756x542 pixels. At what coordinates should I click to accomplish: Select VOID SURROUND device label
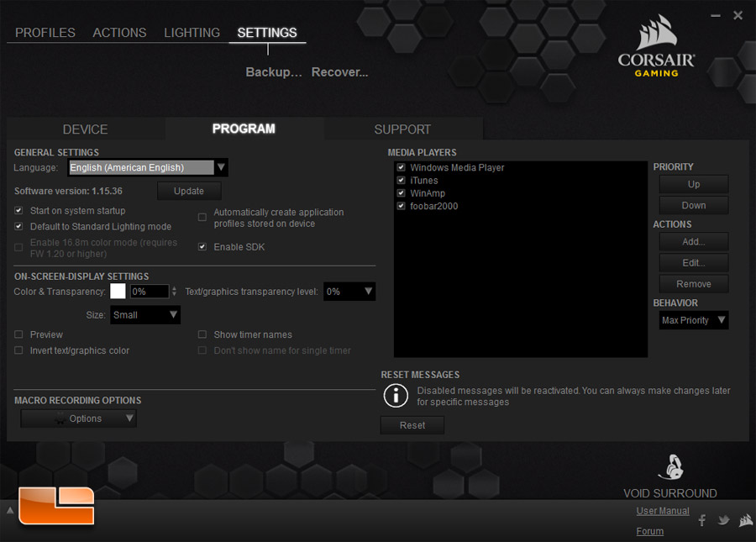click(x=670, y=493)
